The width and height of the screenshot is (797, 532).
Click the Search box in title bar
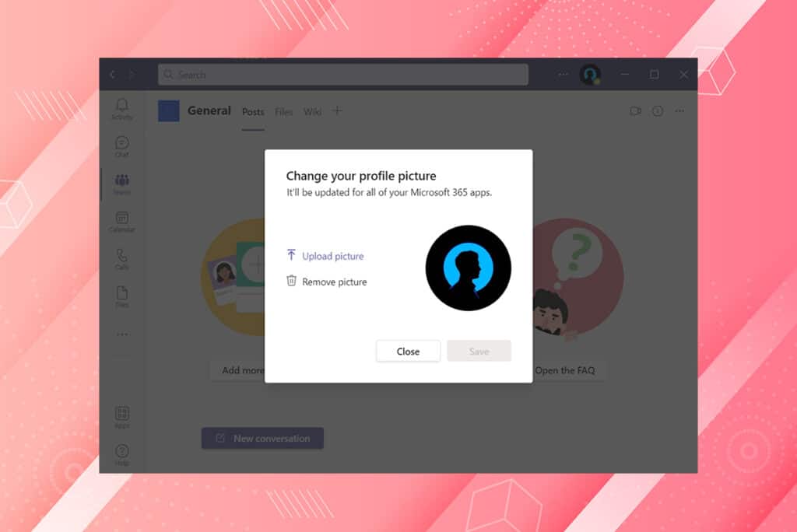pyautogui.click(x=343, y=75)
